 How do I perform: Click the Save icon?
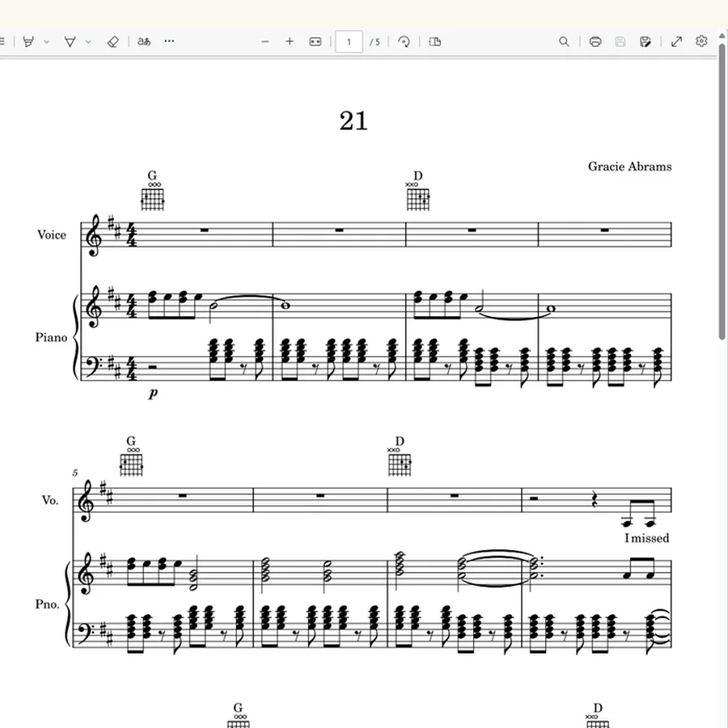click(x=620, y=42)
